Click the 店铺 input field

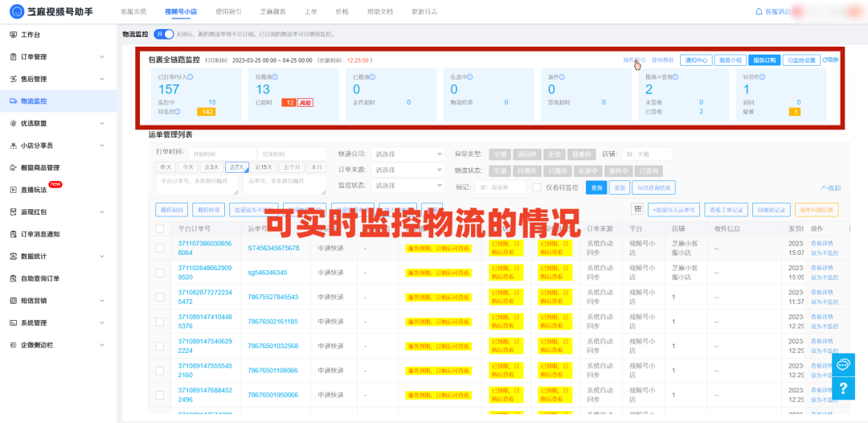click(646, 154)
